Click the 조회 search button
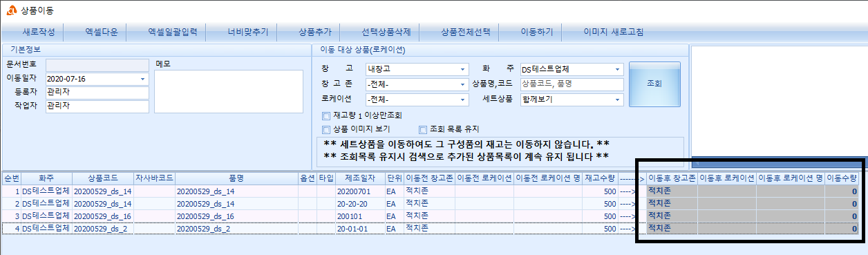The width and height of the screenshot is (868, 255). pos(654,84)
